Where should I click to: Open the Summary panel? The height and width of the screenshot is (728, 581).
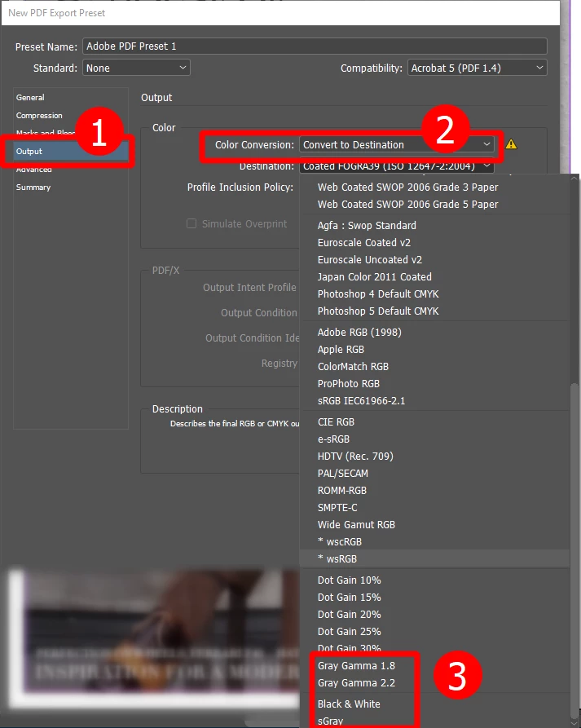(33, 188)
